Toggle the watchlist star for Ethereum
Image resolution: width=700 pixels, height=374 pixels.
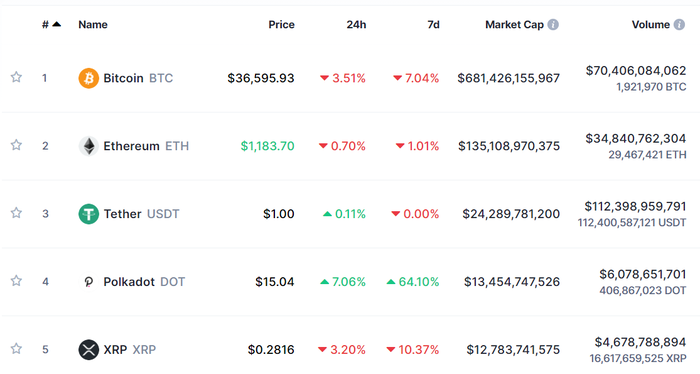(x=16, y=145)
